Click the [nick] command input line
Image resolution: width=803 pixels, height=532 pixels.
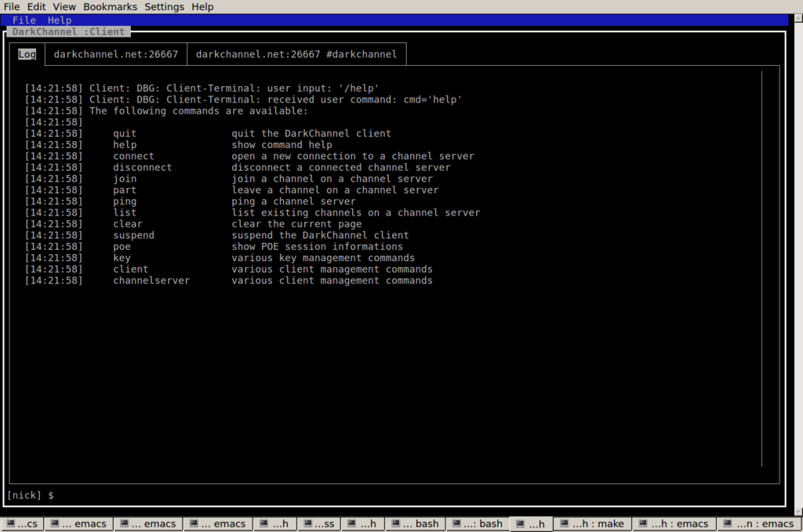(392, 495)
